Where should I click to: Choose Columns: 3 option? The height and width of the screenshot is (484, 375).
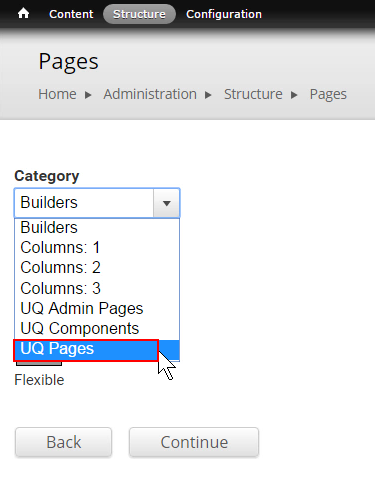coord(97,288)
